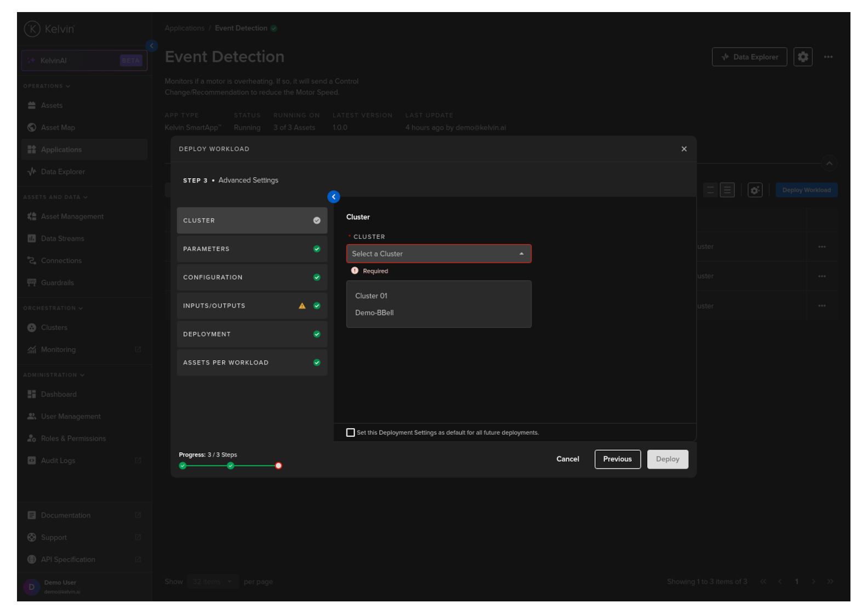Enable default Deployment Settings checkbox
Image resolution: width=868 pixels, height=614 pixels.
(351, 433)
